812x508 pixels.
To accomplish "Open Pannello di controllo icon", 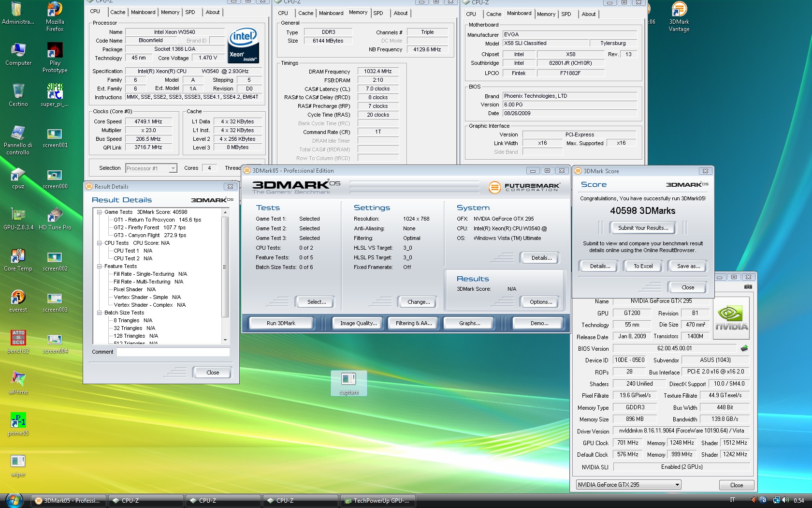I will (x=18, y=140).
